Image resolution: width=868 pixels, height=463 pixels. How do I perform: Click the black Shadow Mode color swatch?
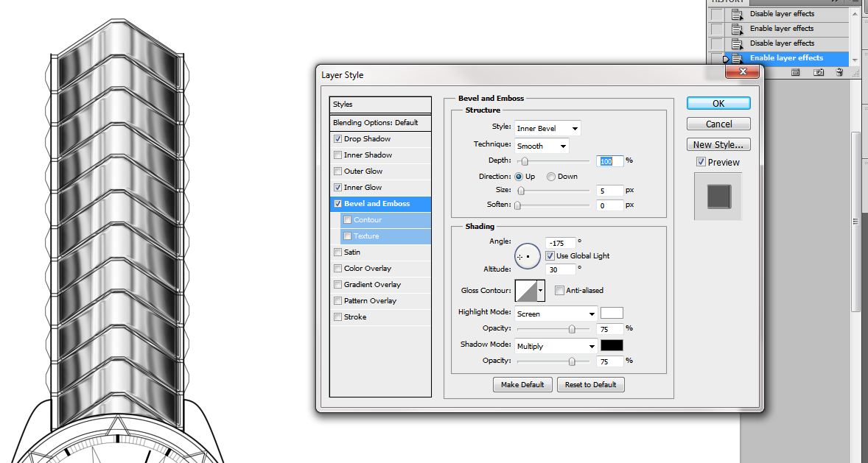(612, 346)
